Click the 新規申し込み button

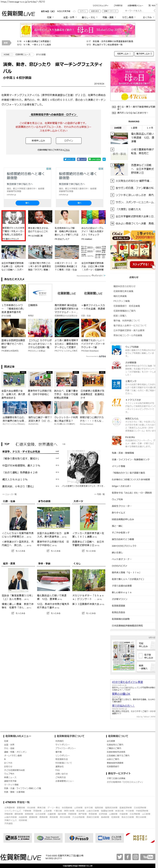click(x=38, y=140)
